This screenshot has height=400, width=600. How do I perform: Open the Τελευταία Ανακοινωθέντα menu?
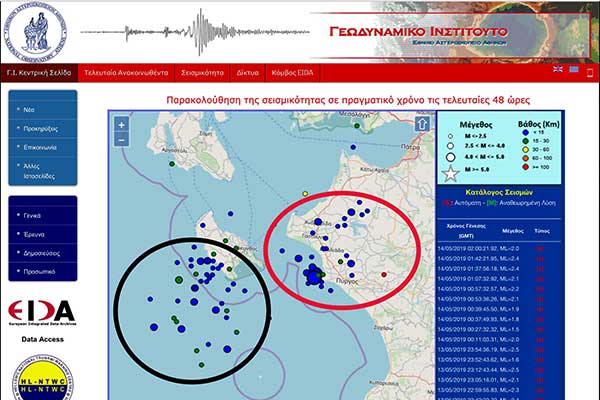pyautogui.click(x=128, y=72)
